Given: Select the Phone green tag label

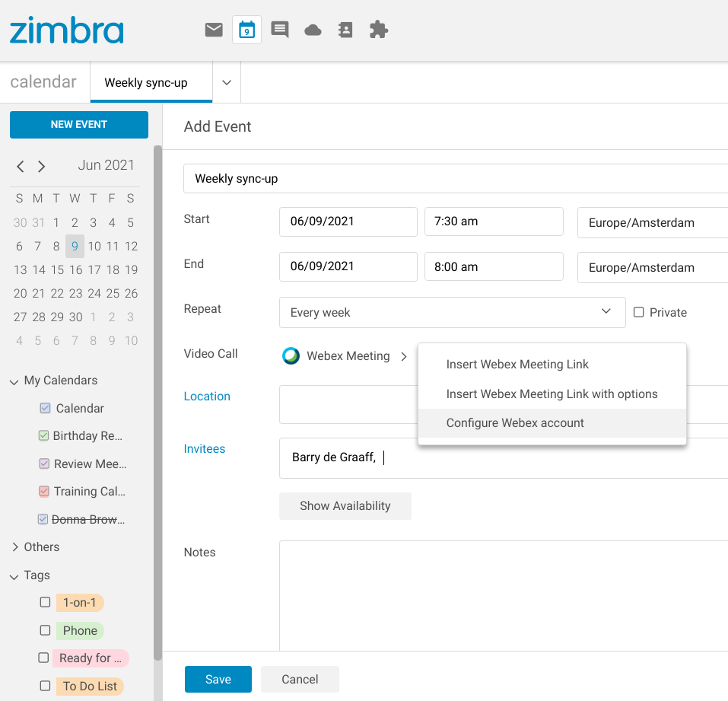Looking at the screenshot, I should (80, 630).
